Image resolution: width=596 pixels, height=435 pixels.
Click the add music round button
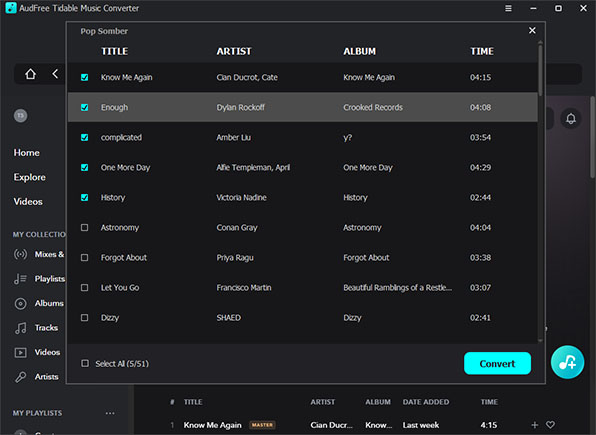point(567,362)
